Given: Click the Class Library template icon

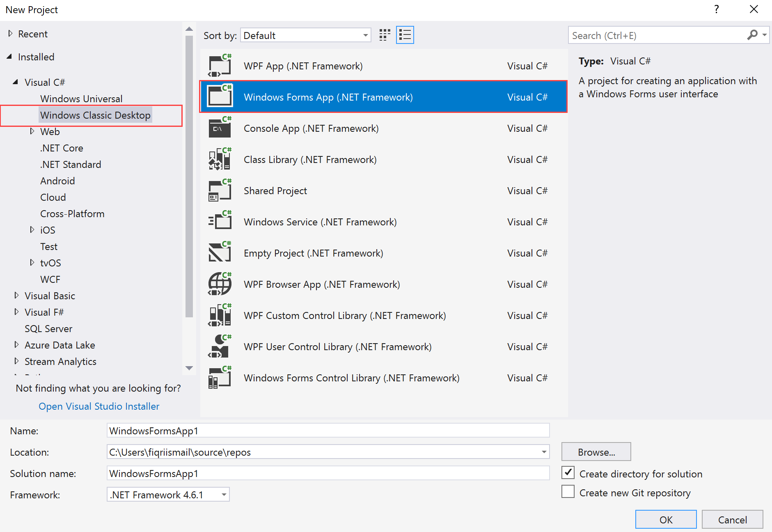Looking at the screenshot, I should point(220,159).
